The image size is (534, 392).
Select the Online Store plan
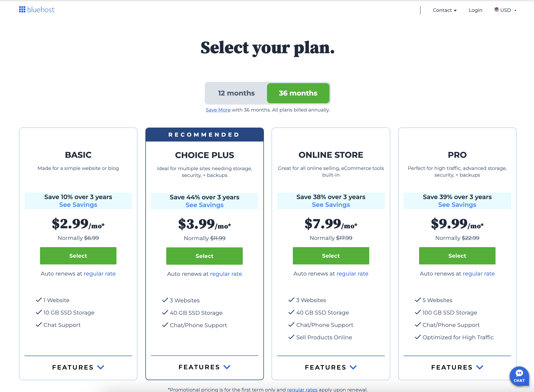click(331, 256)
